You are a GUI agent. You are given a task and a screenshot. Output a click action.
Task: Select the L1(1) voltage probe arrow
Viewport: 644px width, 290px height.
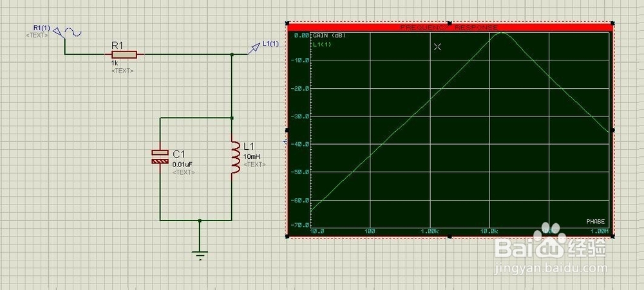point(254,47)
